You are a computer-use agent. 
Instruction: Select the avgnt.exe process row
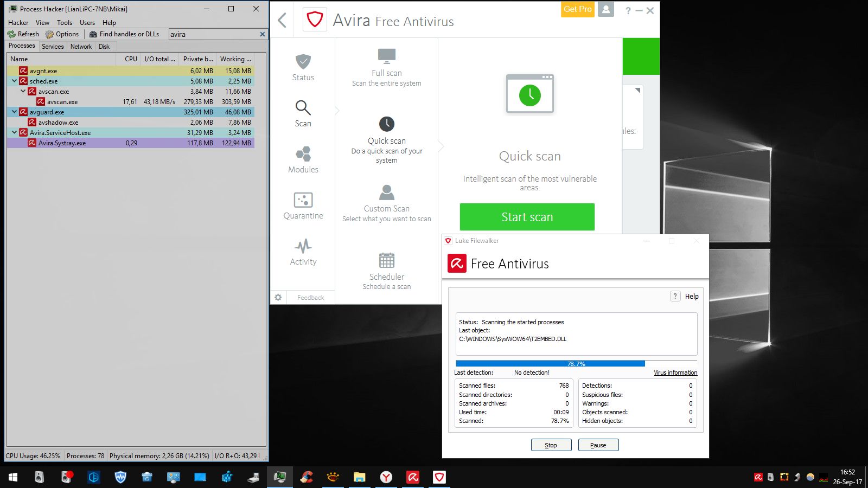(131, 70)
